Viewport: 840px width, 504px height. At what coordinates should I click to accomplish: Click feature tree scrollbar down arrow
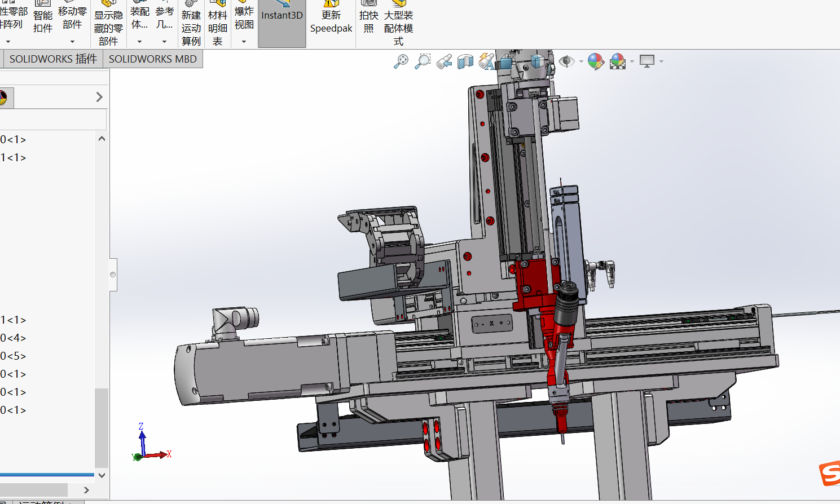pos(102,475)
